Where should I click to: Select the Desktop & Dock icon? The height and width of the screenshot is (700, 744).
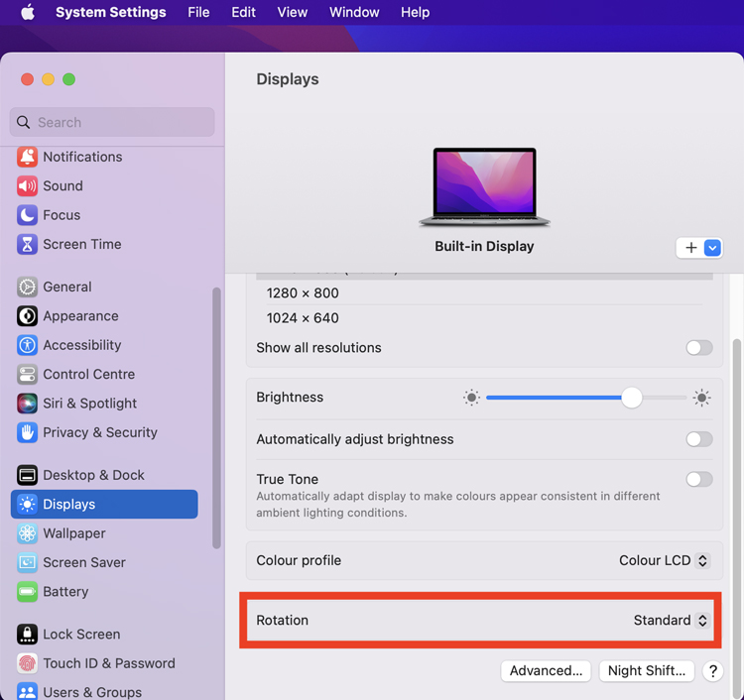point(27,475)
